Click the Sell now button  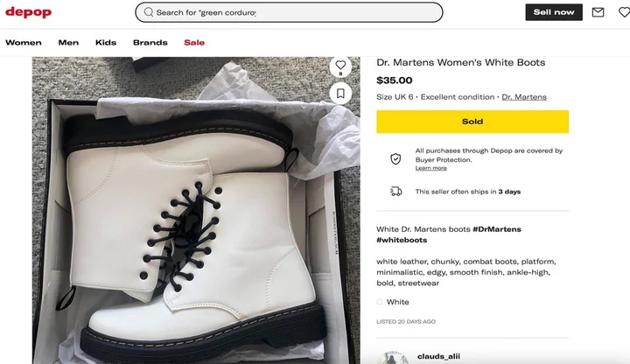tap(554, 12)
